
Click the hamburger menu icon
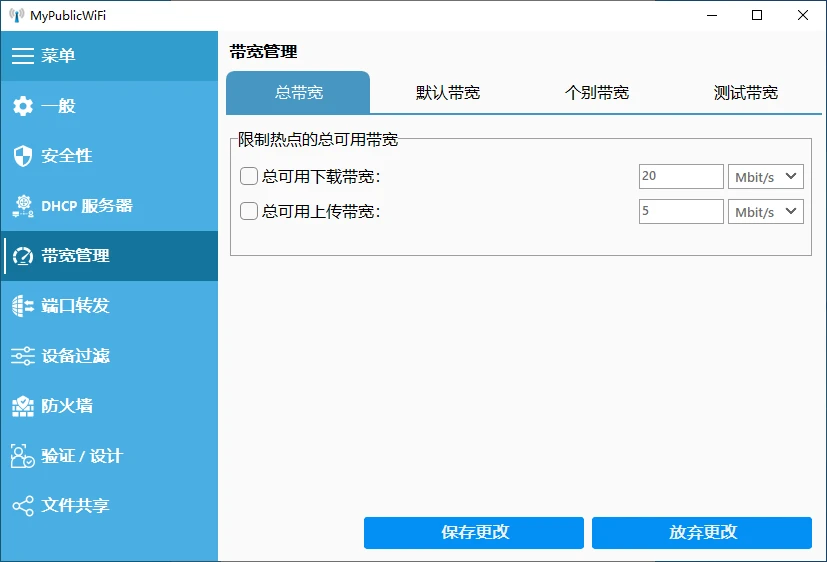23,56
